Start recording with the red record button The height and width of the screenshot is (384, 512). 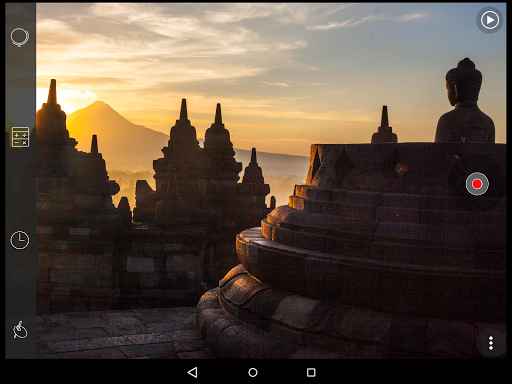click(477, 184)
